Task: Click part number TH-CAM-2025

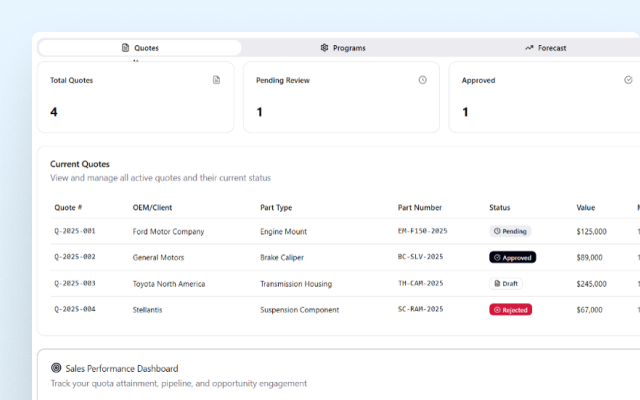Action: pyautogui.click(x=420, y=283)
